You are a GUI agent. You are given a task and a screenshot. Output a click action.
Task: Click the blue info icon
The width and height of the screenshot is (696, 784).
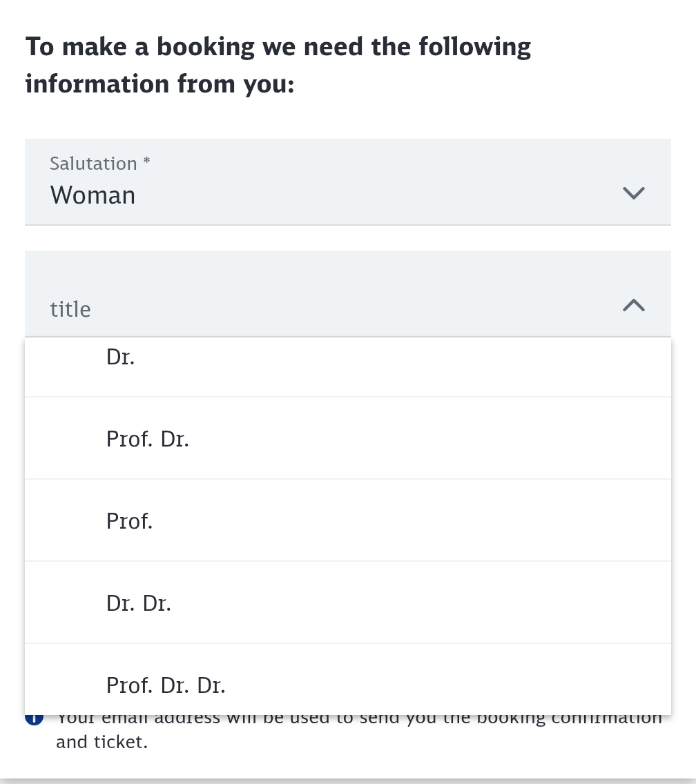32,720
